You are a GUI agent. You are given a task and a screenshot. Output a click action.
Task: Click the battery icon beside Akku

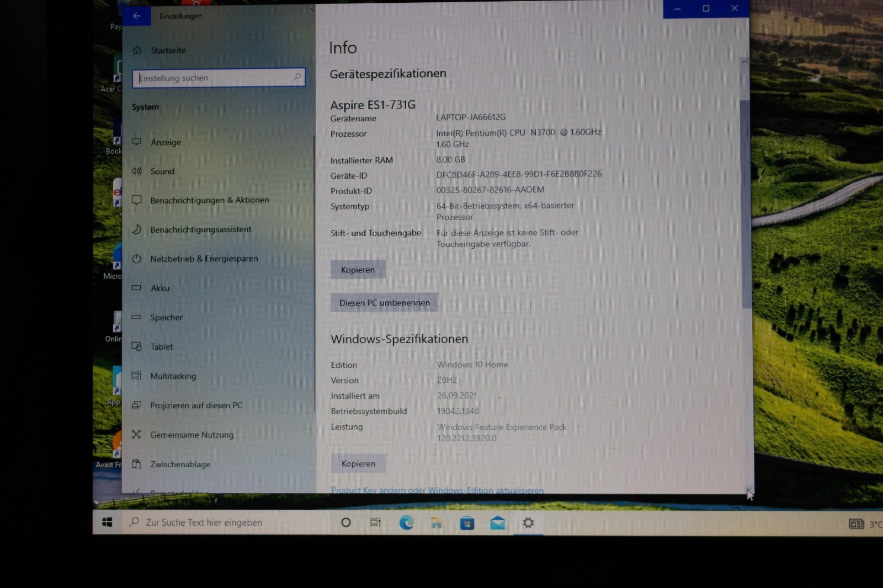(136, 287)
